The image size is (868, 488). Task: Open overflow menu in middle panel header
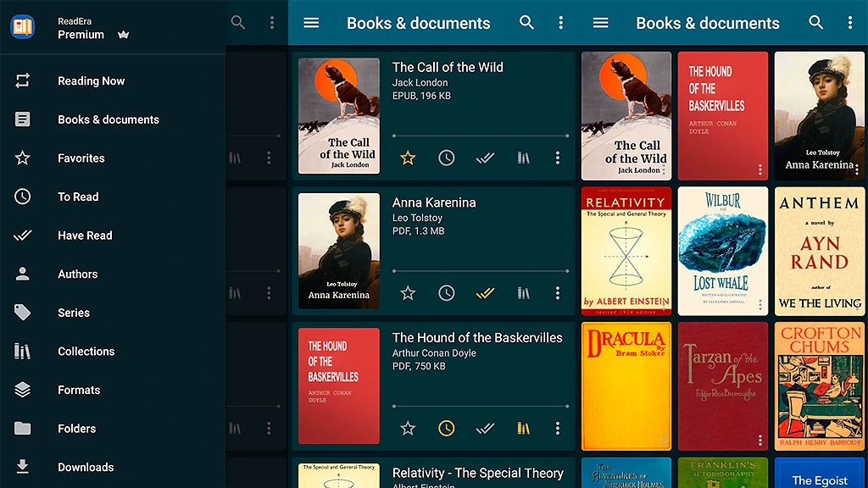561,23
